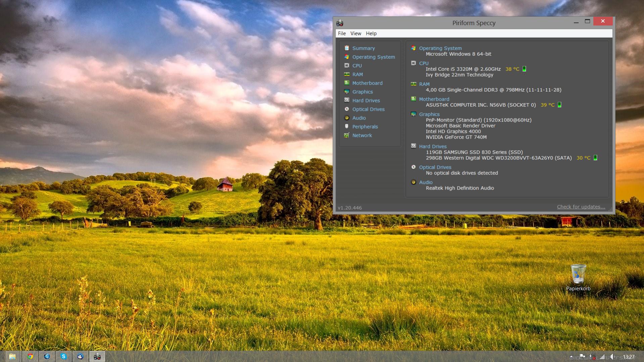
Task: Click the Speccy taskbar button
Action: (x=97, y=356)
